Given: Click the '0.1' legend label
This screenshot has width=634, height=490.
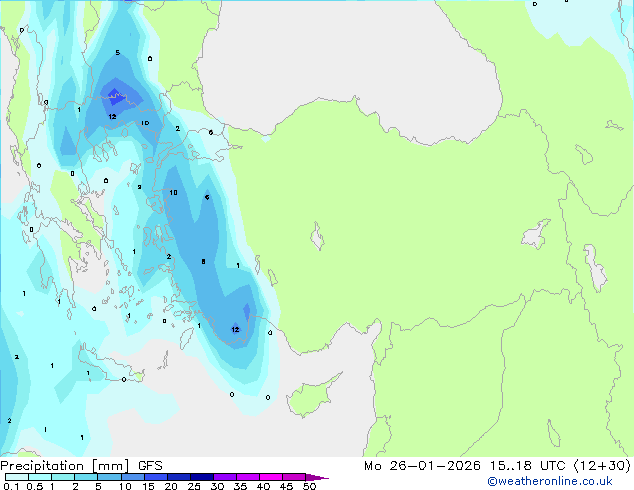Looking at the screenshot, I should point(11,486).
